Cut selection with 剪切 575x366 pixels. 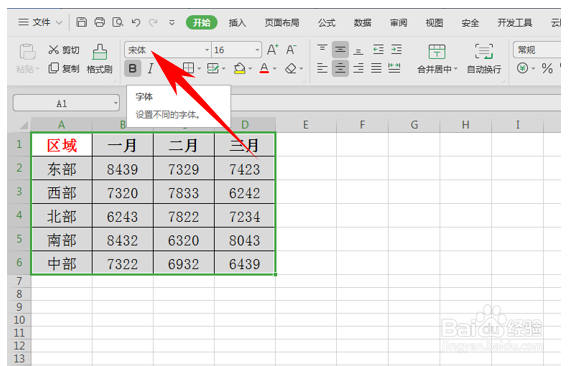click(64, 50)
